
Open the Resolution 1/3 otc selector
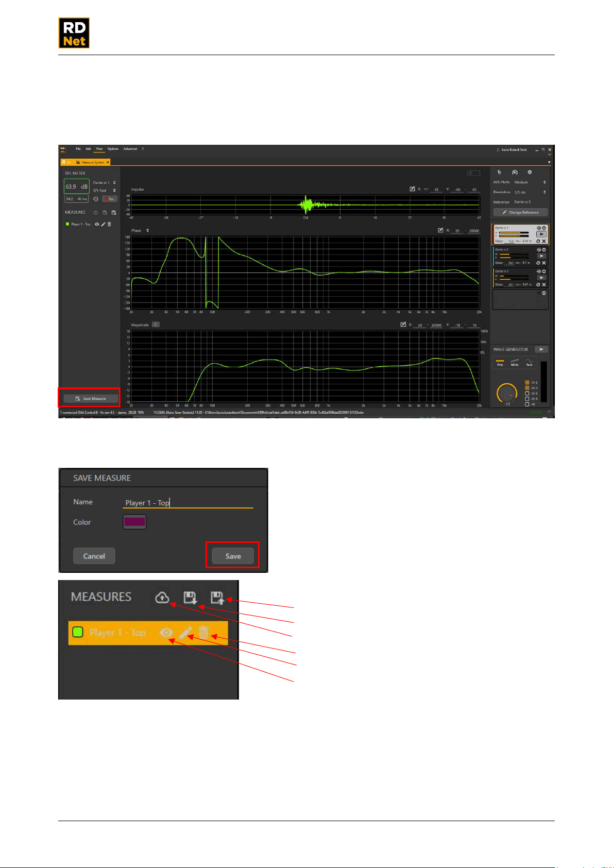click(x=530, y=192)
